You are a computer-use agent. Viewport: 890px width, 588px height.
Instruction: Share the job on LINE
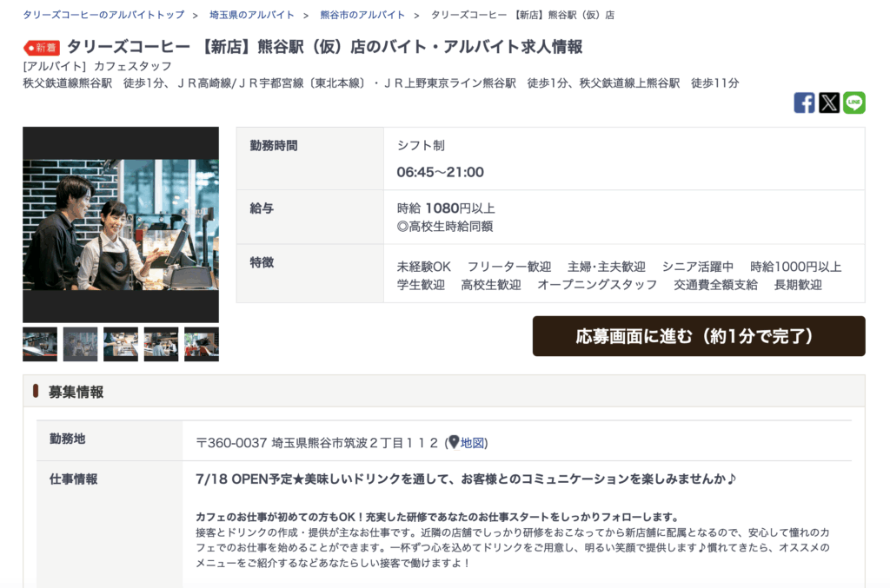pyautogui.click(x=853, y=102)
